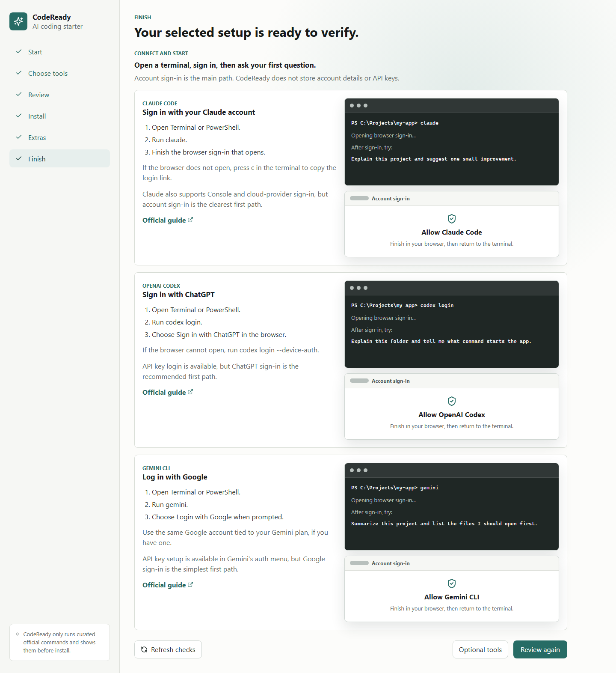Click "Choose Login with Google when prompted." step

pos(218,517)
